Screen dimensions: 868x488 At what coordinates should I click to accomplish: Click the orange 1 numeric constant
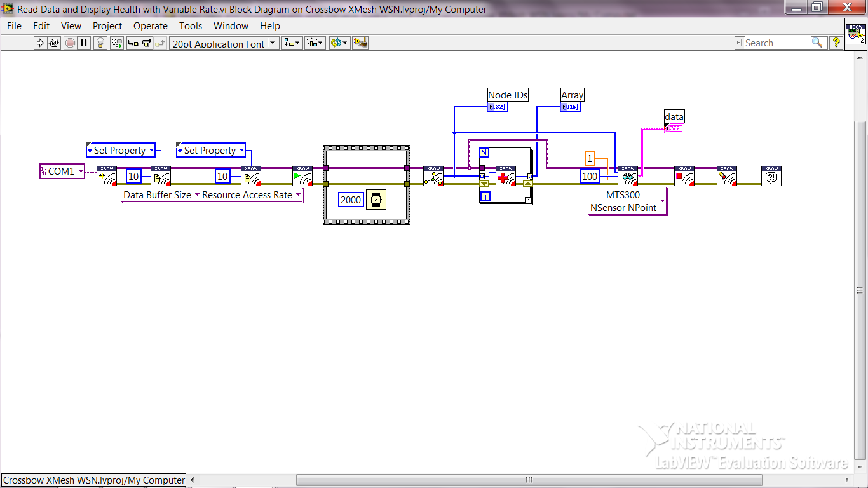point(590,159)
